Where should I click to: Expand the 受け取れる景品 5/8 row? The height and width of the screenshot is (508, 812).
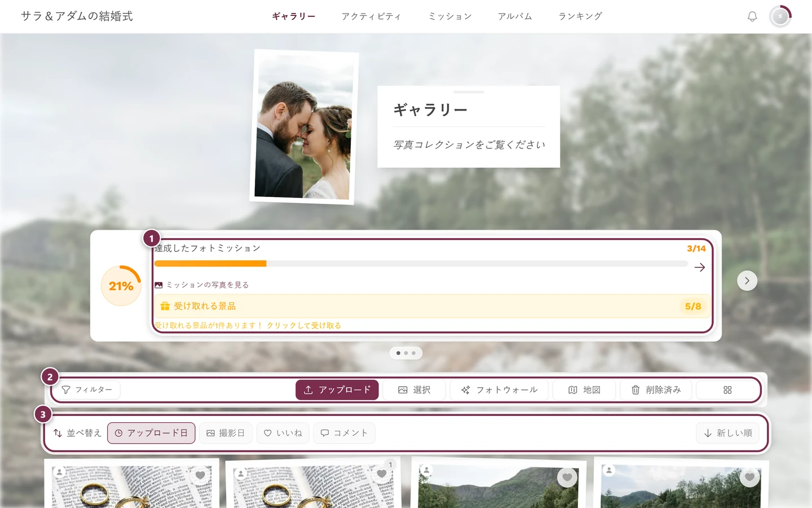point(433,306)
